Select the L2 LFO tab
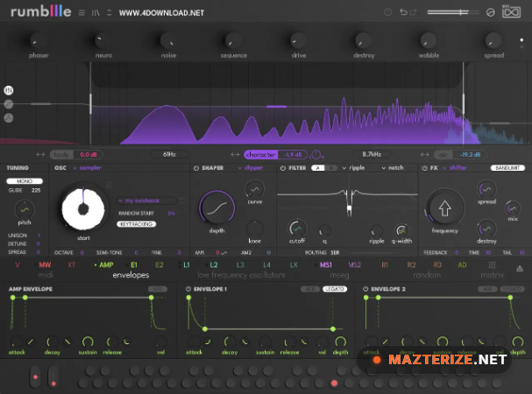 click(214, 264)
